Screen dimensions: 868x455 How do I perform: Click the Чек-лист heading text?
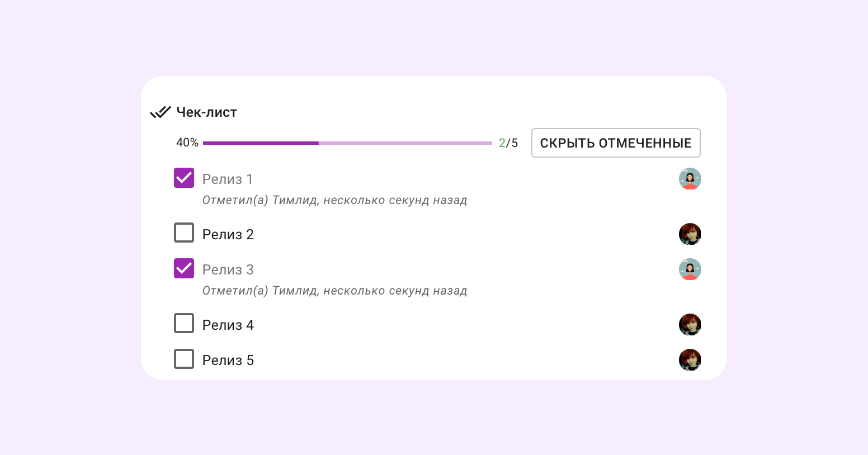[x=206, y=112]
